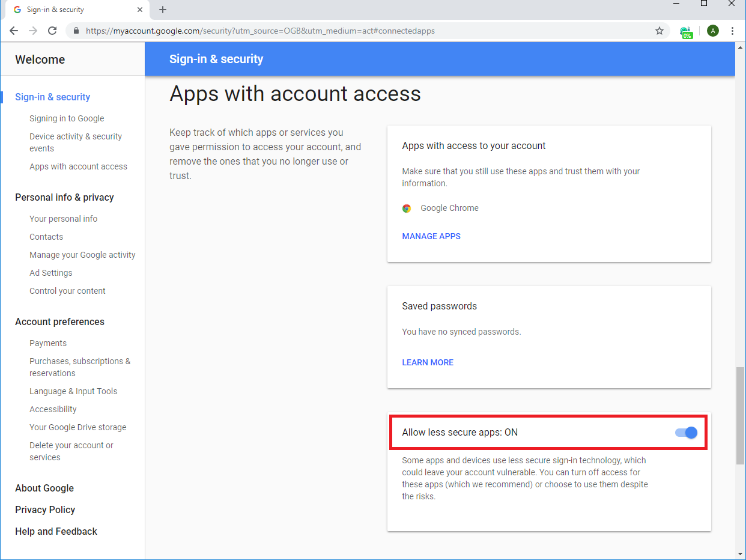Click the Google Chrome icon beside Manage Apps
This screenshot has height=560, width=746.
click(x=407, y=208)
